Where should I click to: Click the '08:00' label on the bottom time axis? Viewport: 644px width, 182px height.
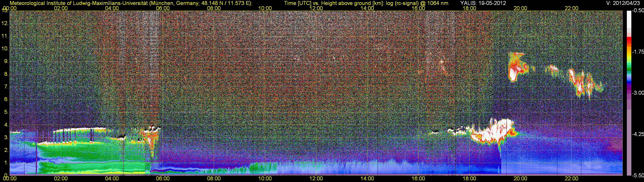click(214, 179)
